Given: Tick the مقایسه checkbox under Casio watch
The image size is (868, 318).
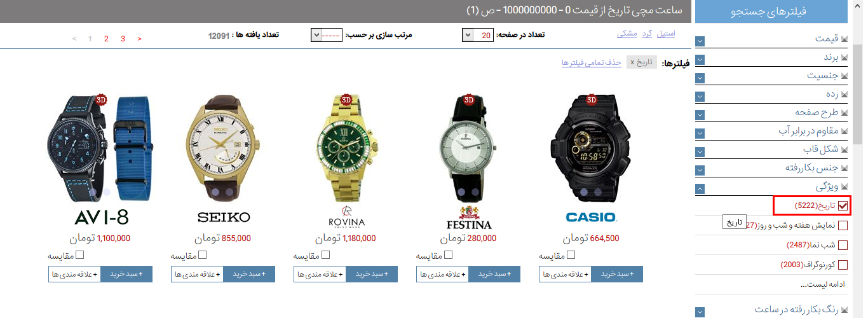Looking at the screenshot, I should point(571,255).
